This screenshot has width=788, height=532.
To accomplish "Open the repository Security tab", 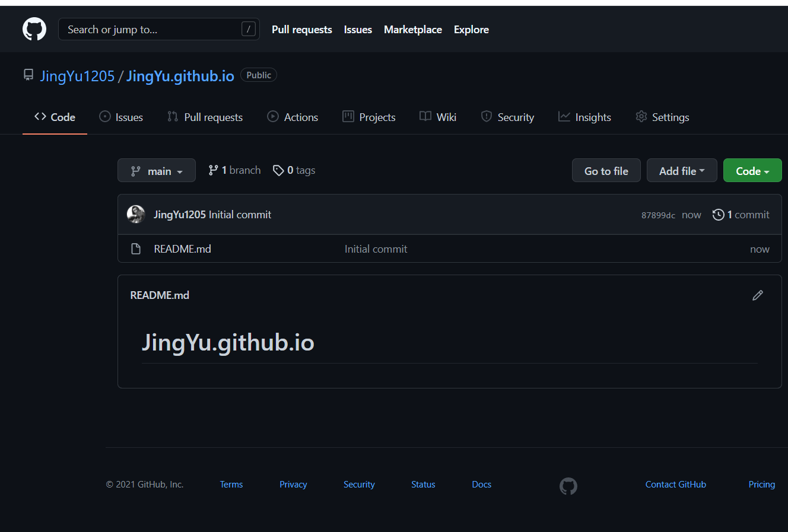I will click(x=507, y=117).
